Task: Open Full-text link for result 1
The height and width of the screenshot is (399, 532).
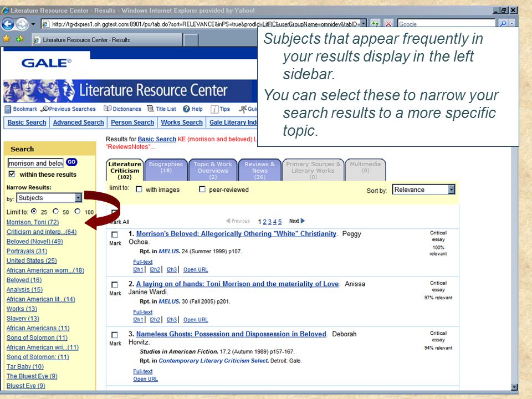Action: (x=143, y=262)
